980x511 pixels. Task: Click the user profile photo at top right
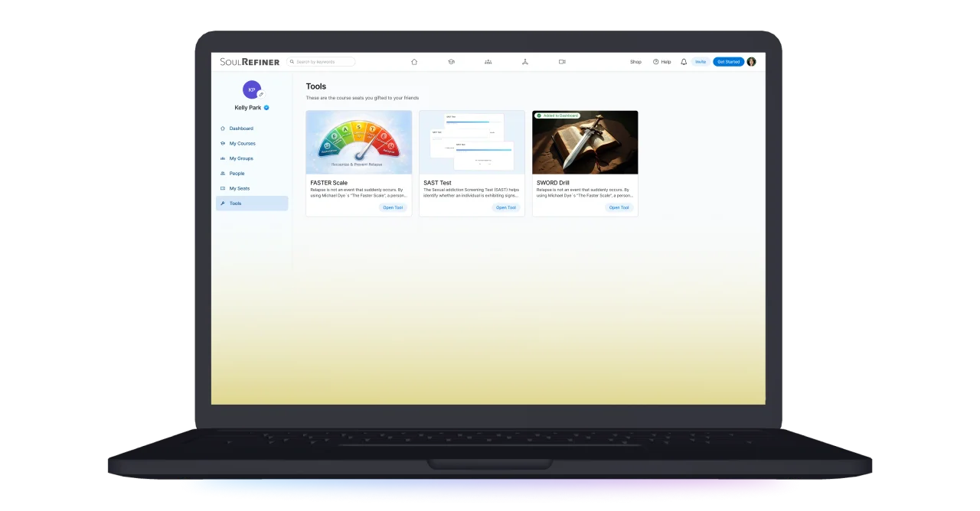[x=751, y=62]
